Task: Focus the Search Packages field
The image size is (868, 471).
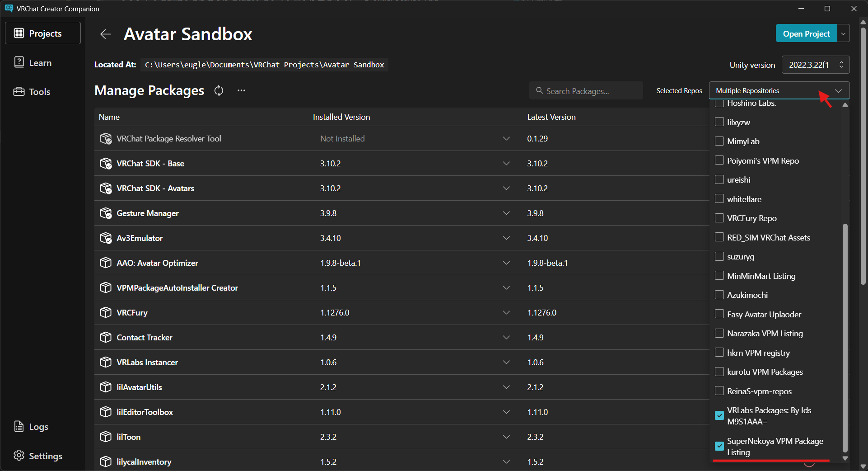Action: pyautogui.click(x=586, y=90)
